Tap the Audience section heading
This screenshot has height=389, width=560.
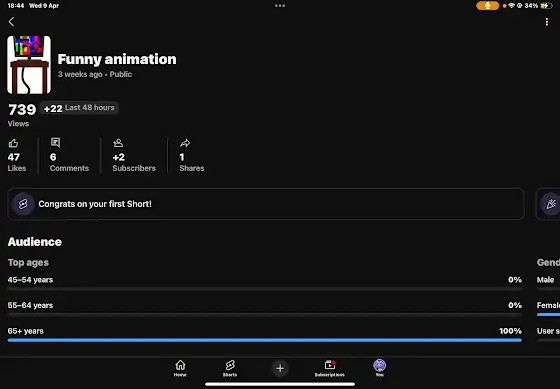pos(35,242)
